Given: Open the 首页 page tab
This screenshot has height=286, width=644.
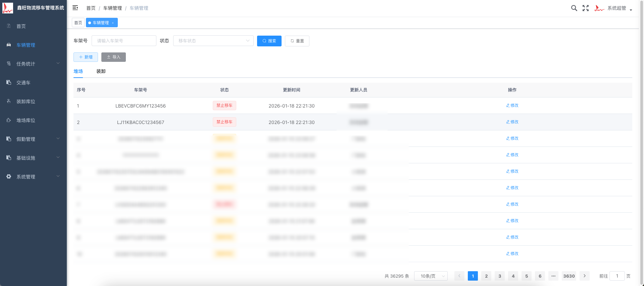Looking at the screenshot, I should (x=78, y=23).
